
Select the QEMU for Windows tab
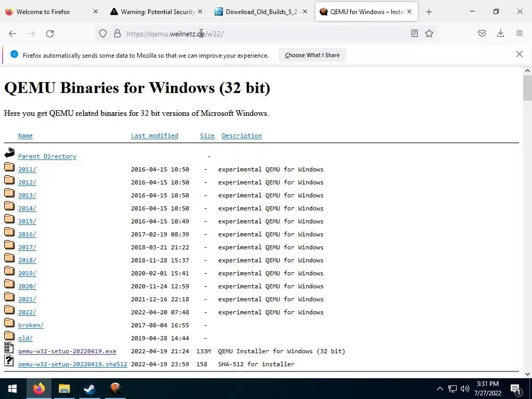click(x=366, y=12)
